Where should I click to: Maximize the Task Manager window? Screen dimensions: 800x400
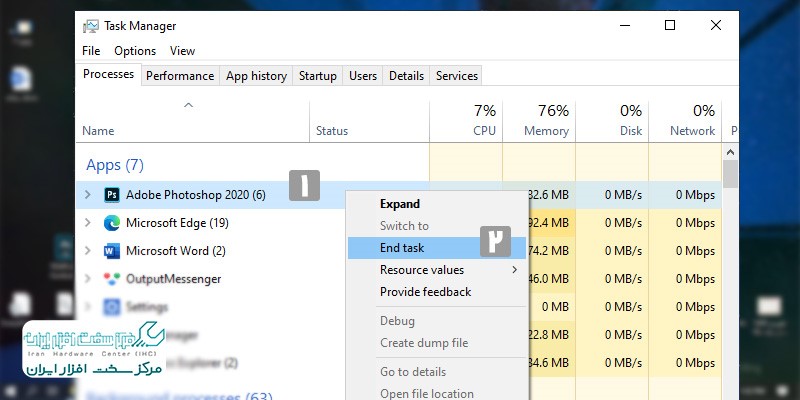[670, 25]
